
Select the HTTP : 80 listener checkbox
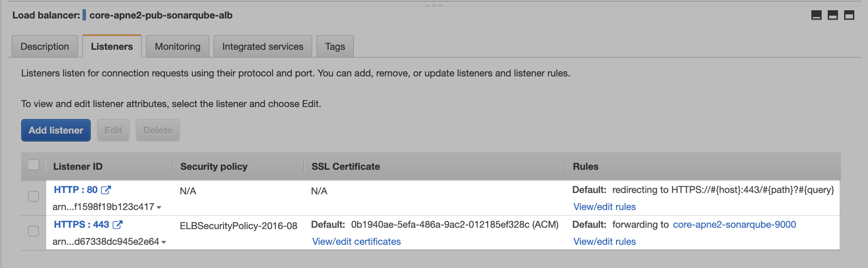click(33, 196)
